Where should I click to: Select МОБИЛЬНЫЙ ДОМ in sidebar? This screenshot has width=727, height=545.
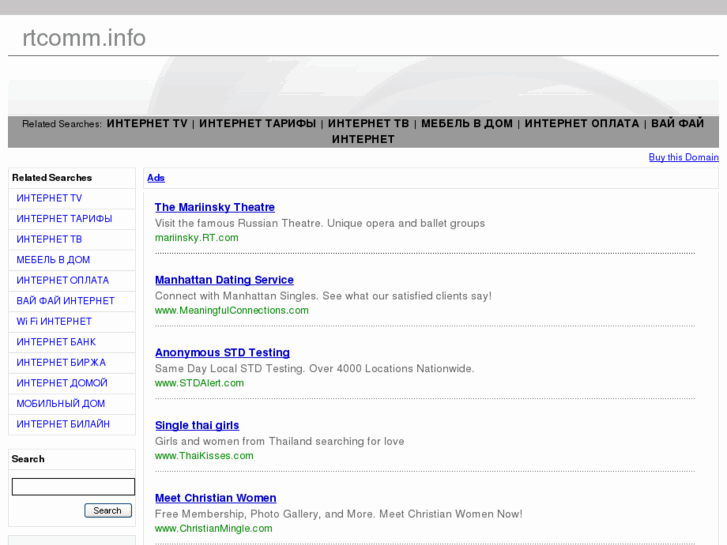61,404
